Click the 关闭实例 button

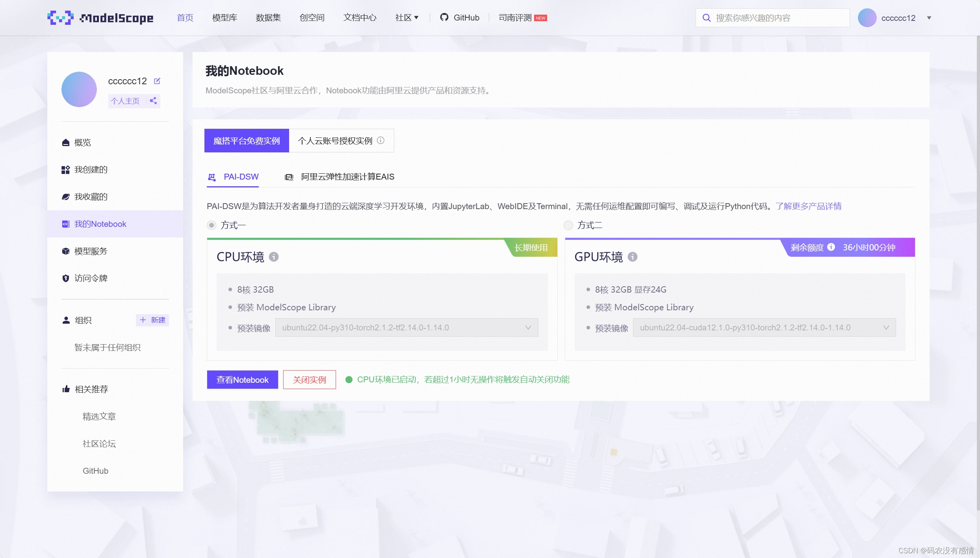310,380
